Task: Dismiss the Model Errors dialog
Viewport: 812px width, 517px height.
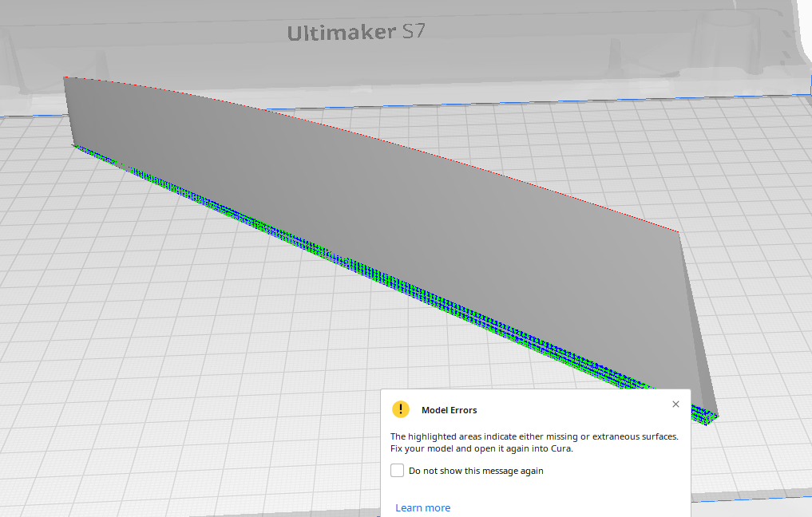Action: click(x=675, y=404)
